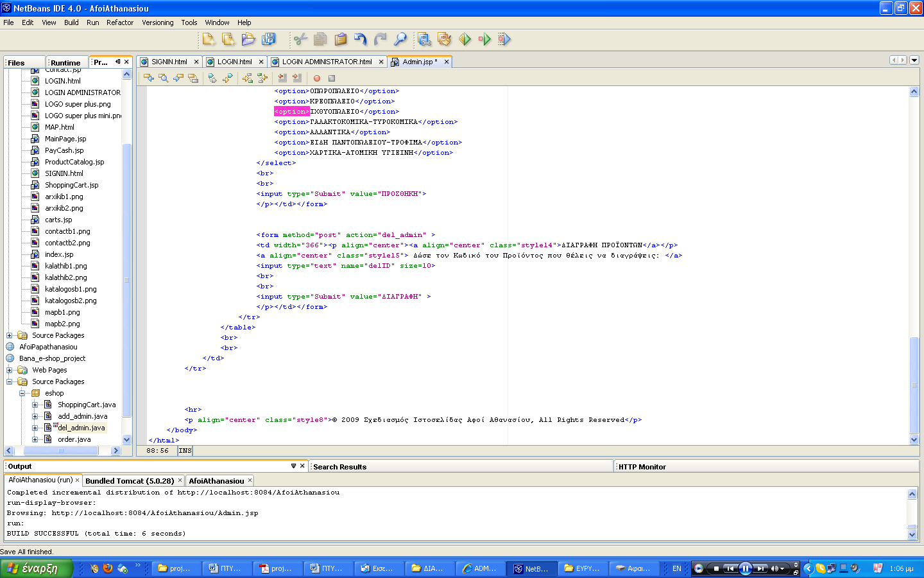924x578 pixels.
Task: Click the editor Find Selection magnifier icon
Action: coord(164,78)
